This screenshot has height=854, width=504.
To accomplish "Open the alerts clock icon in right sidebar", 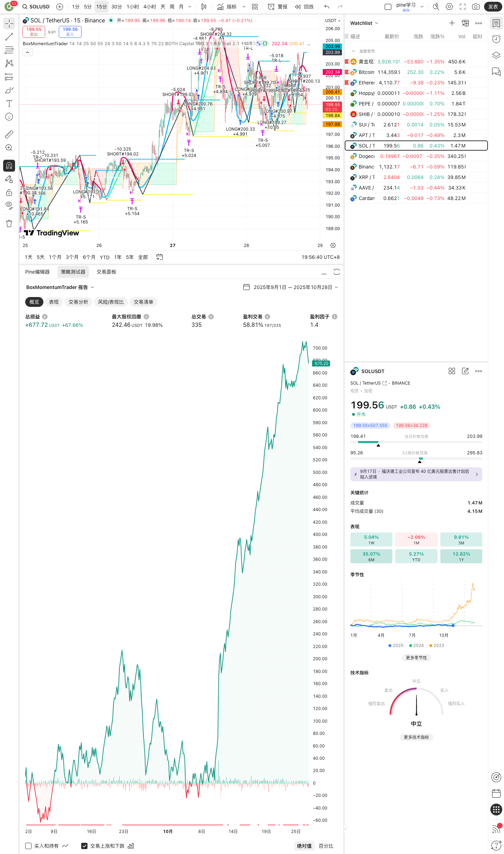I will 496,39.
